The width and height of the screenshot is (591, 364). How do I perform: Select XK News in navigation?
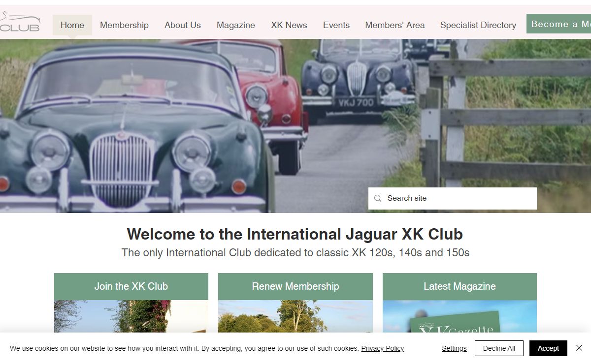pyautogui.click(x=289, y=25)
